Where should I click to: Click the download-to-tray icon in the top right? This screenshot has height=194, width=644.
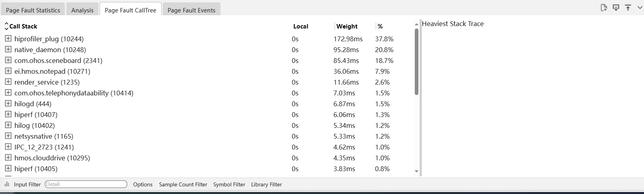point(616,8)
